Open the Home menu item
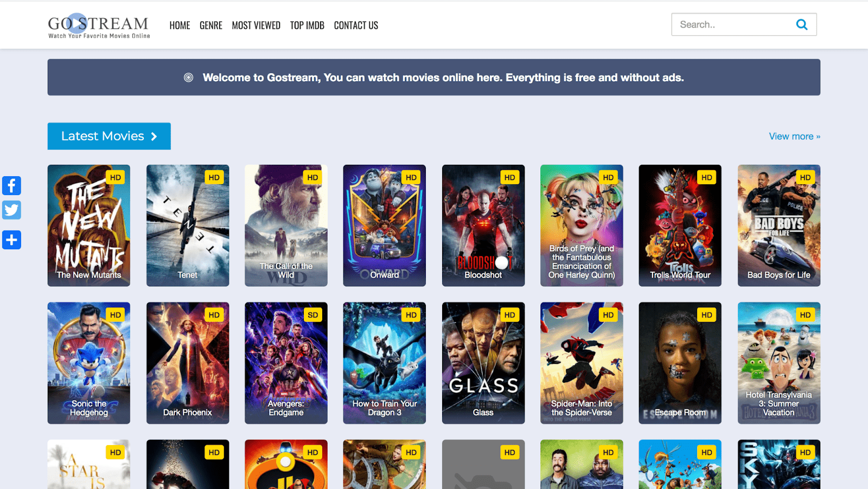The image size is (868, 489). point(180,25)
